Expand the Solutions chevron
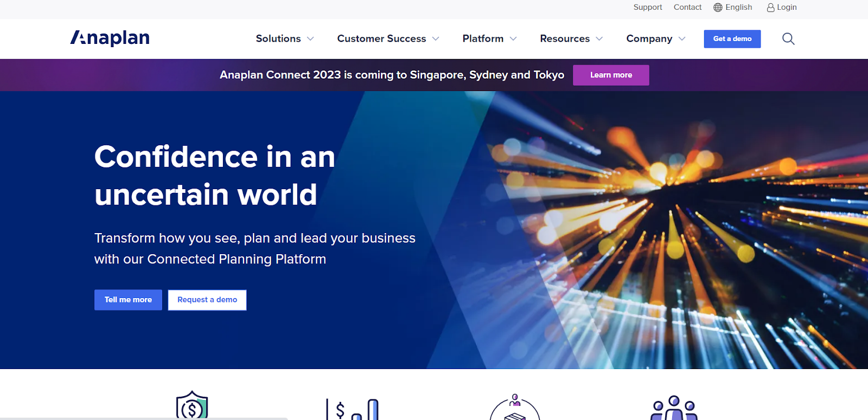This screenshot has width=868, height=420. (310, 38)
